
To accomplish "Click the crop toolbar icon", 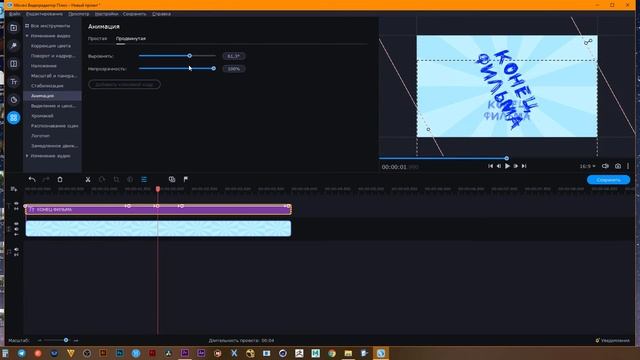I will 116,180.
